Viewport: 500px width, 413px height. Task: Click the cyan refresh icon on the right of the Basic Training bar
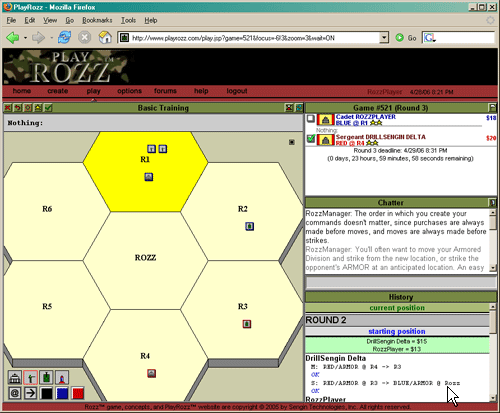(299, 108)
